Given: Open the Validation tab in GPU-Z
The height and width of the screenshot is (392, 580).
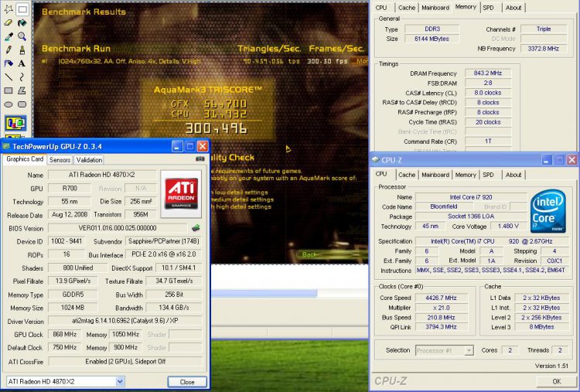Looking at the screenshot, I should pos(89,160).
